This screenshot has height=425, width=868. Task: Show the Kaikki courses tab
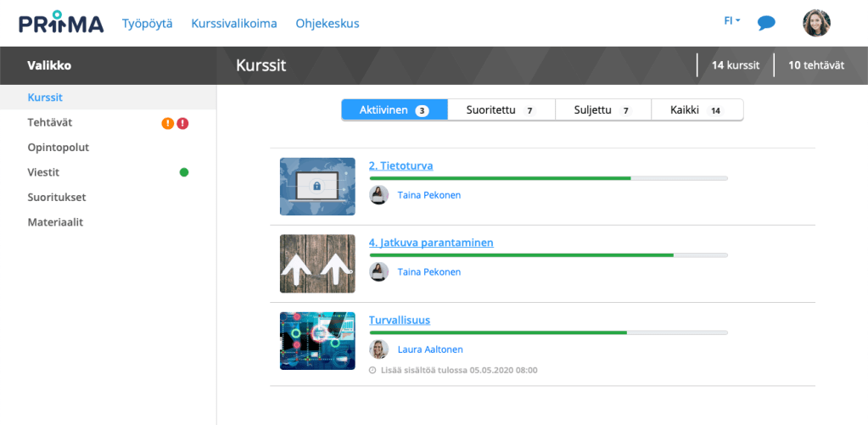(696, 110)
